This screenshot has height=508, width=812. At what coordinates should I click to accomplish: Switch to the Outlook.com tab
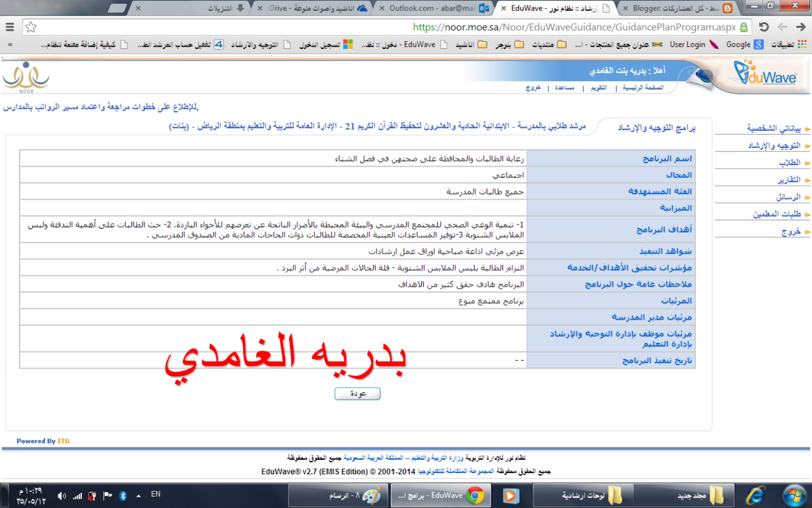click(x=434, y=8)
